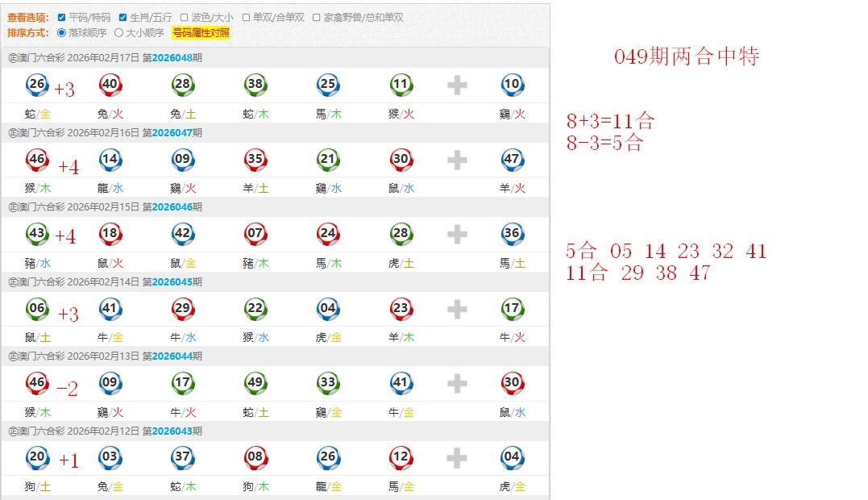Select green ball 49 in period 2026044
The image size is (868, 500).
[255, 383]
